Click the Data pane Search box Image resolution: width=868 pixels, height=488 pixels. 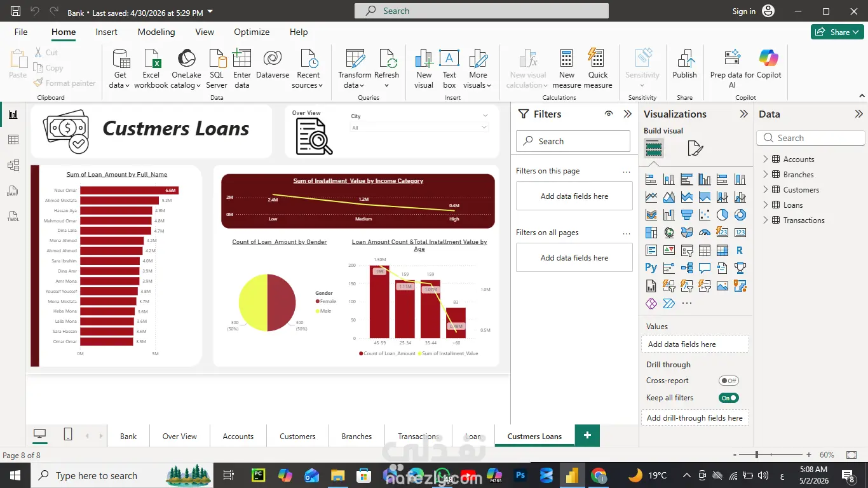click(x=811, y=138)
